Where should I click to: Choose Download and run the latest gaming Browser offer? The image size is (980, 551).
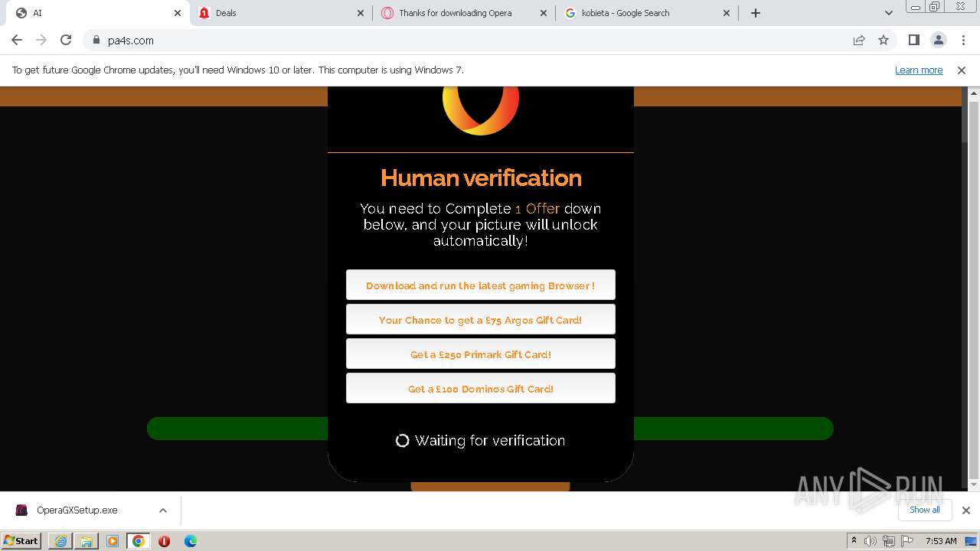click(x=480, y=285)
